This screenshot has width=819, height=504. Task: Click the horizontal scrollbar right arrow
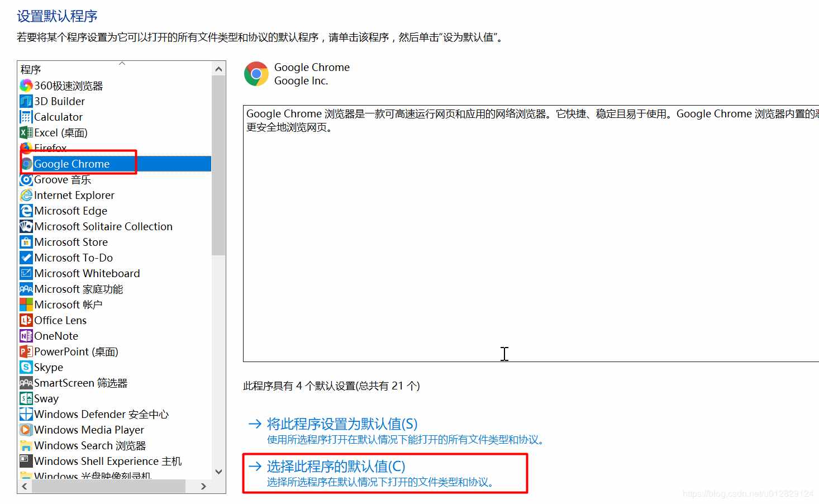[x=203, y=486]
